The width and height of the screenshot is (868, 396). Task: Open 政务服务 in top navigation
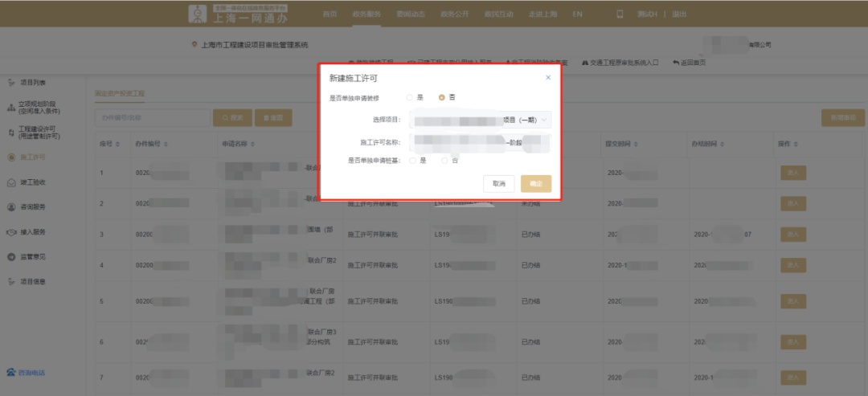[x=367, y=14]
